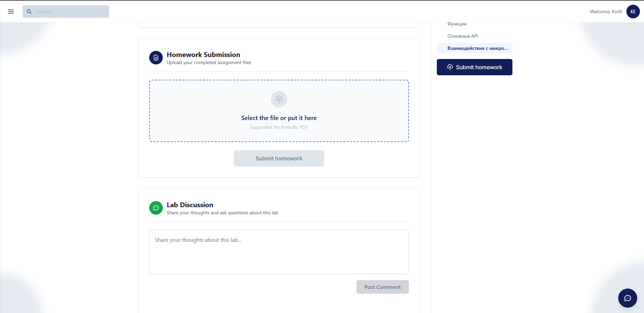This screenshot has width=644, height=313.
Task: Select the file or put it here area
Action: 279,111
